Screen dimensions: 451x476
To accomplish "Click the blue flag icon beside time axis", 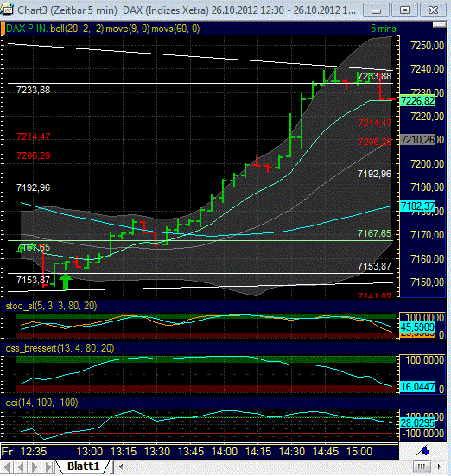I will tap(422, 451).
